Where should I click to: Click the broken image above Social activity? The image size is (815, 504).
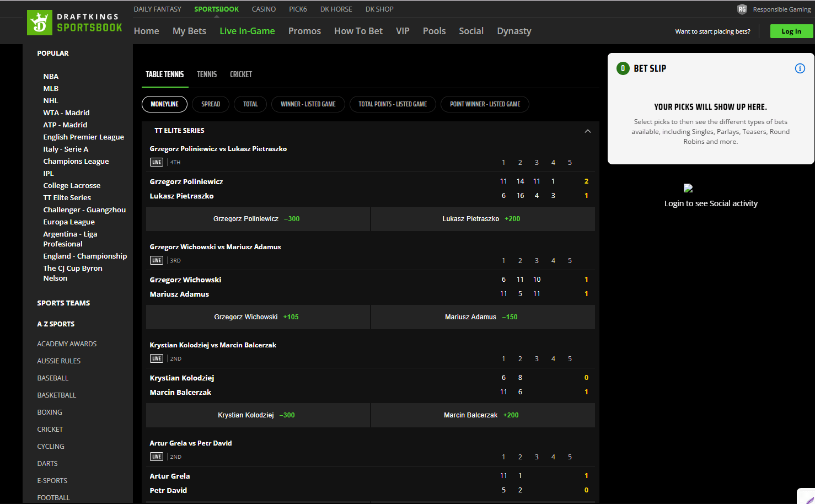tap(688, 188)
